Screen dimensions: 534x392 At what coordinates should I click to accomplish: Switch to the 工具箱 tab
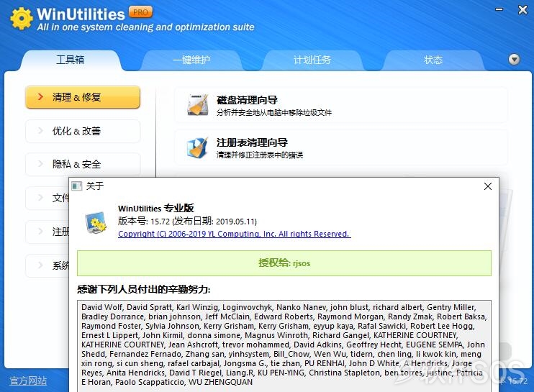(x=70, y=60)
